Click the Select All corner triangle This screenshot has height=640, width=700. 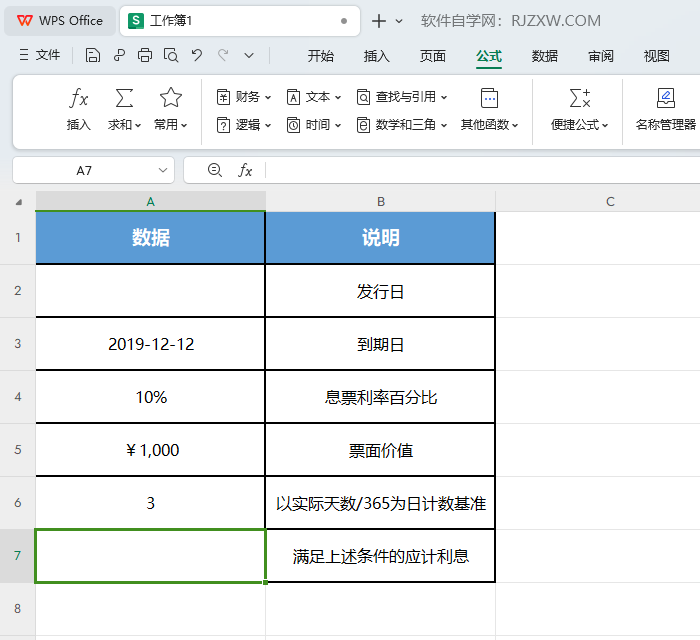(x=18, y=202)
